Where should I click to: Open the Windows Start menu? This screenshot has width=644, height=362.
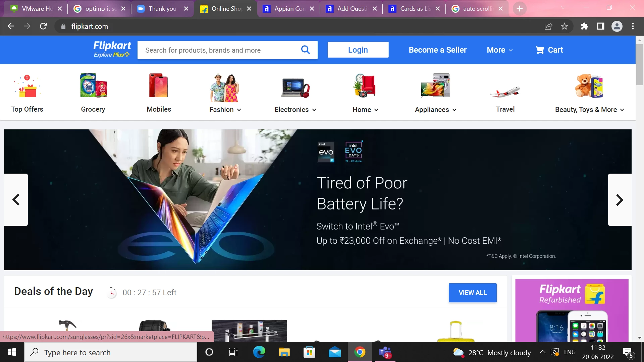pos(12,352)
